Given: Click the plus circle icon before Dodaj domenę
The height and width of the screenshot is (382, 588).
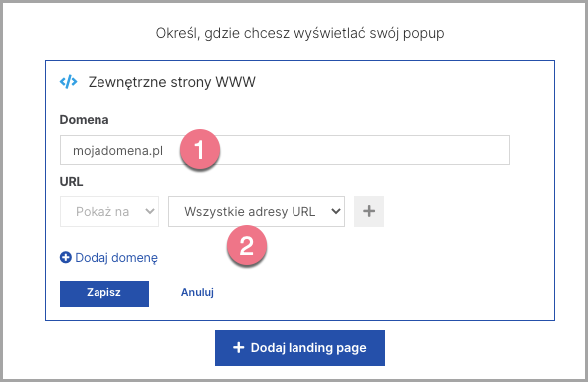Looking at the screenshot, I should pos(66,258).
